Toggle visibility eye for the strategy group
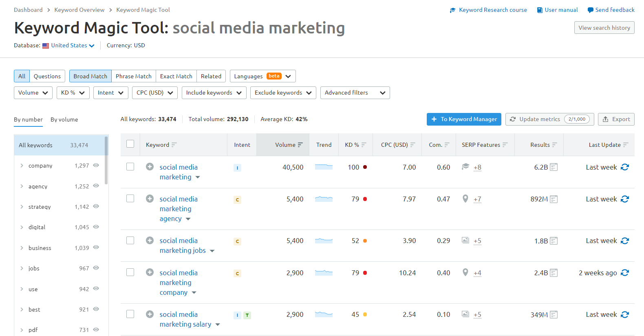This screenshot has height=336, width=644. [x=96, y=206]
